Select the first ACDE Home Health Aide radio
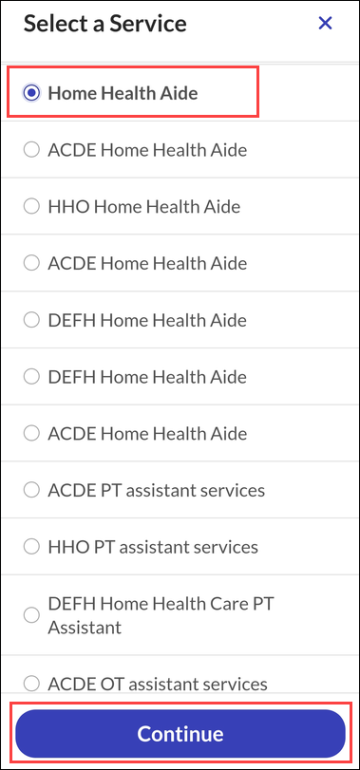Viewport: 360px width, 770px height. tap(31, 150)
